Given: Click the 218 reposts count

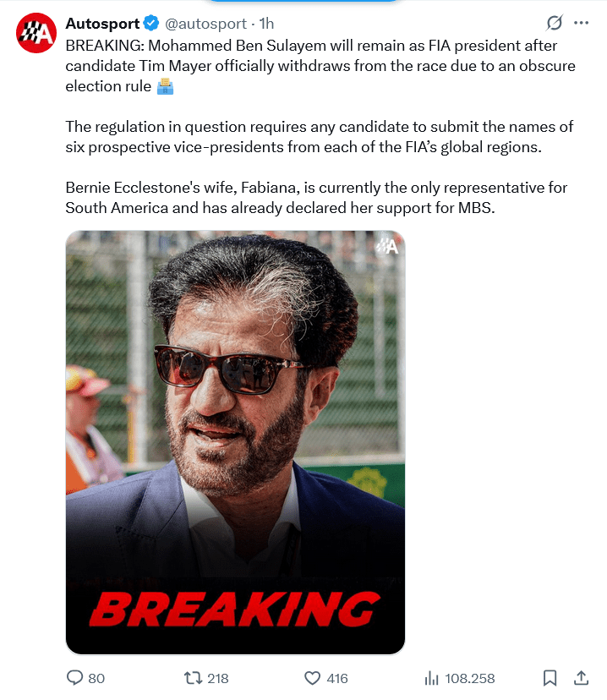Looking at the screenshot, I should [x=218, y=679].
